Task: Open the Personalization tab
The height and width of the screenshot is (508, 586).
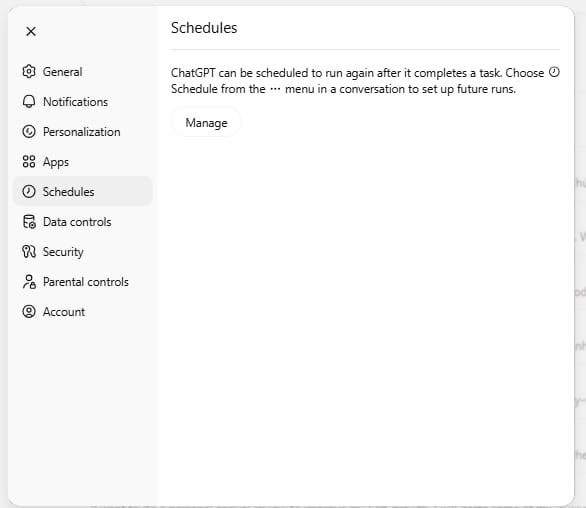Action: [83, 132]
